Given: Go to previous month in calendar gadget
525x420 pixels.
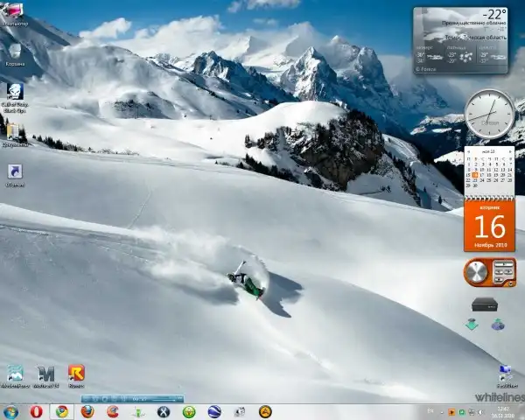Looking at the screenshot, I should 469,151.
